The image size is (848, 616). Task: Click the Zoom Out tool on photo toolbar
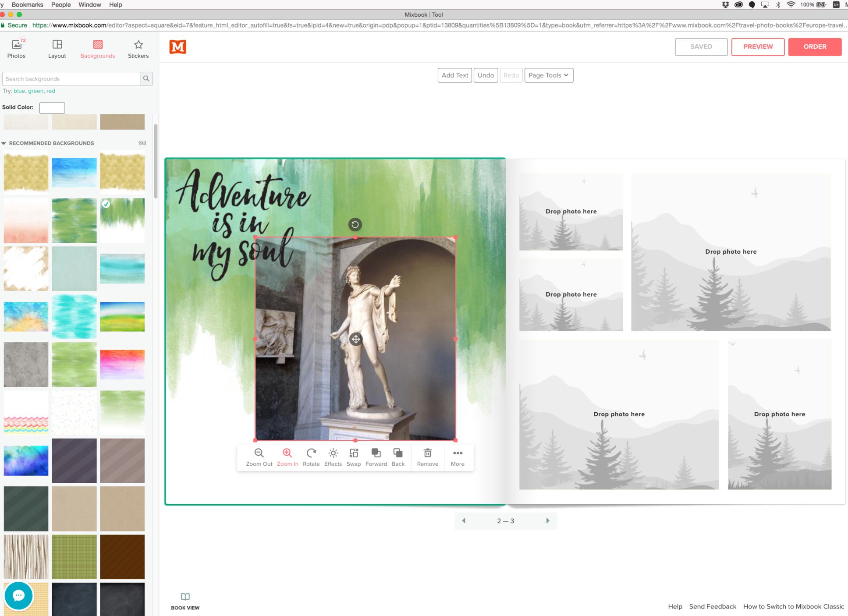(x=259, y=457)
